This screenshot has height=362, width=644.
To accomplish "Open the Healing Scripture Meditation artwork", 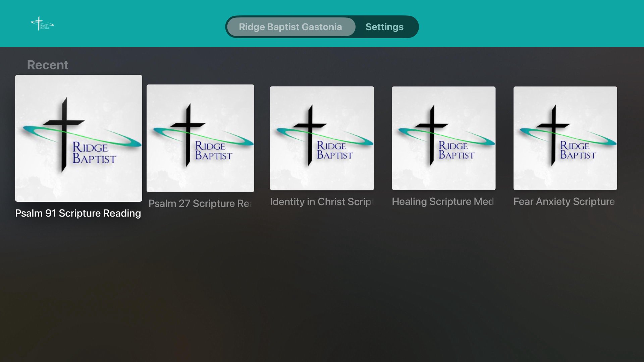I will (x=443, y=138).
